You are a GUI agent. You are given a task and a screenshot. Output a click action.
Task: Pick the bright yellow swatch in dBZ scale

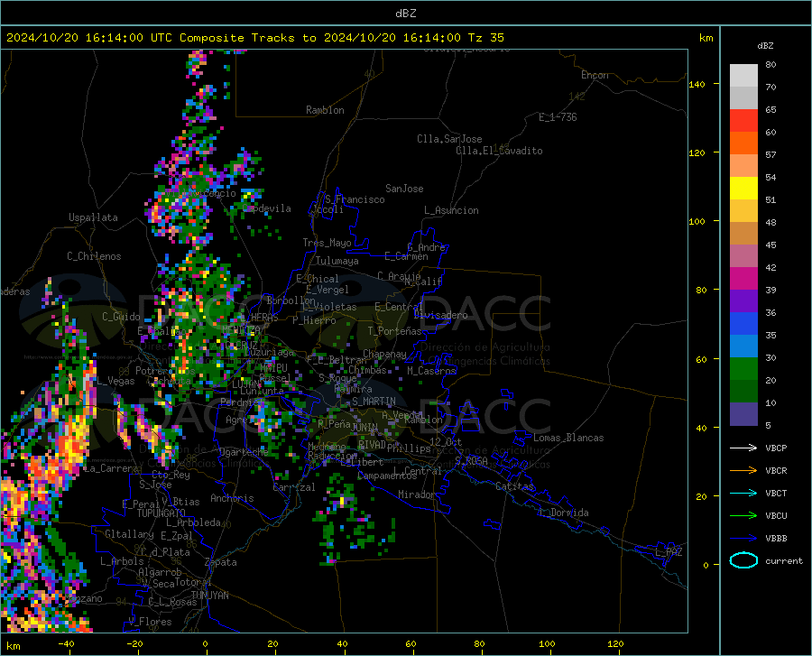tap(743, 189)
